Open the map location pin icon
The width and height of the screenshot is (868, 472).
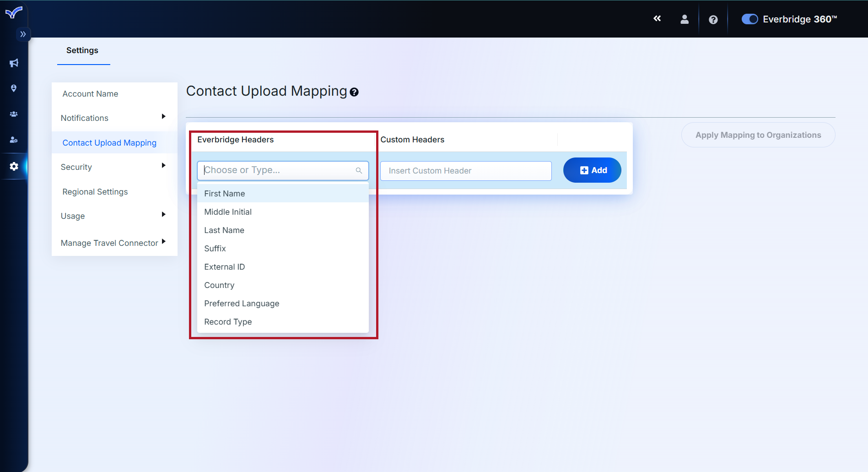pos(14,88)
